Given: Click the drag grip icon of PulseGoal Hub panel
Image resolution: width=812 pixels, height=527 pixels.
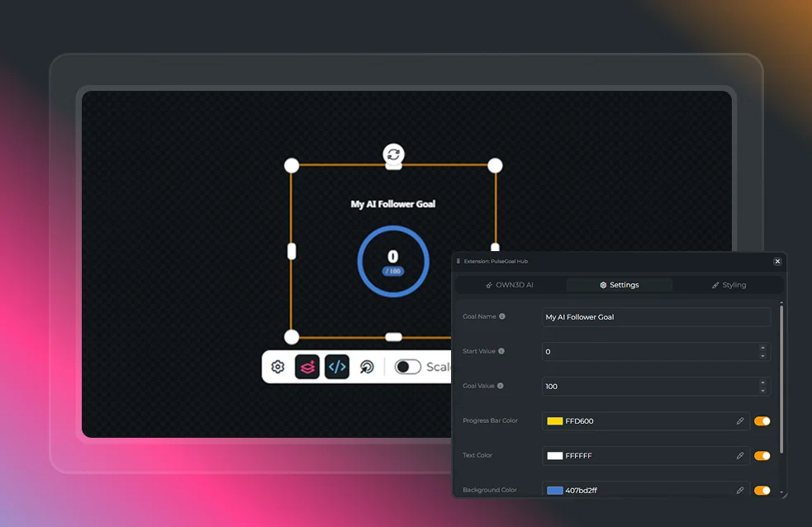Looking at the screenshot, I should (x=458, y=261).
